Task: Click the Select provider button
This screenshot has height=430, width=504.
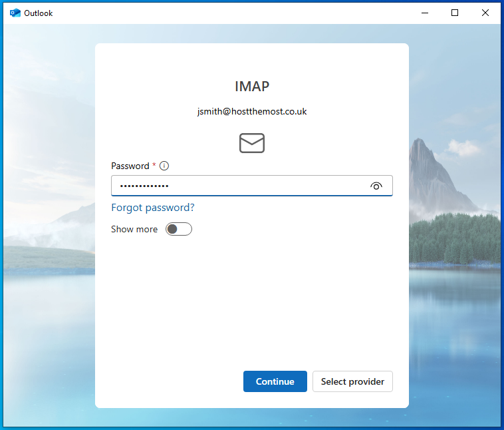Action: (352, 381)
